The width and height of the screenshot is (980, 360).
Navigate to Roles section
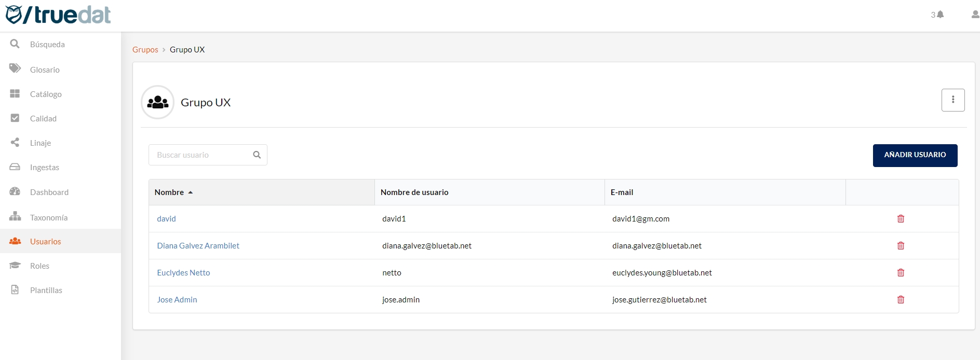(39, 266)
